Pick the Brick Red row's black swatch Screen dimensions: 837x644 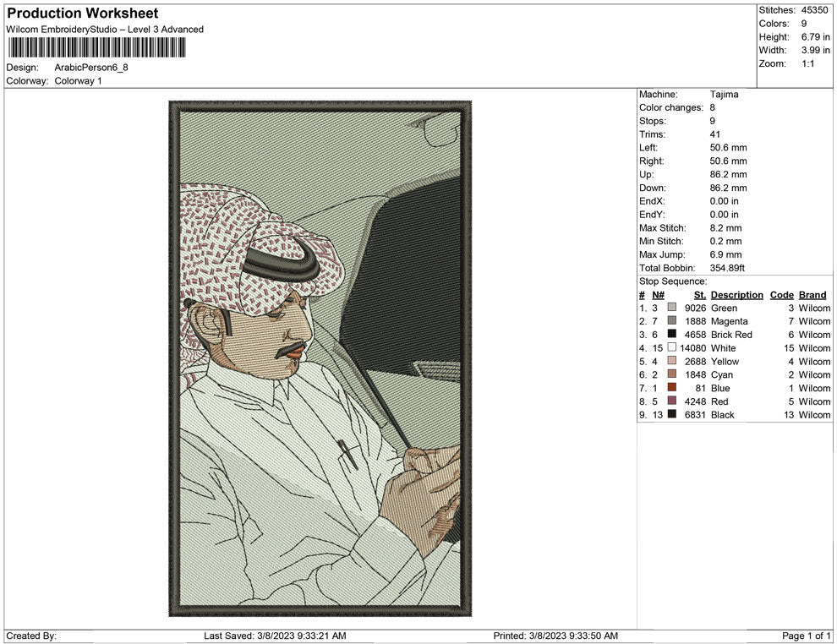coord(672,335)
